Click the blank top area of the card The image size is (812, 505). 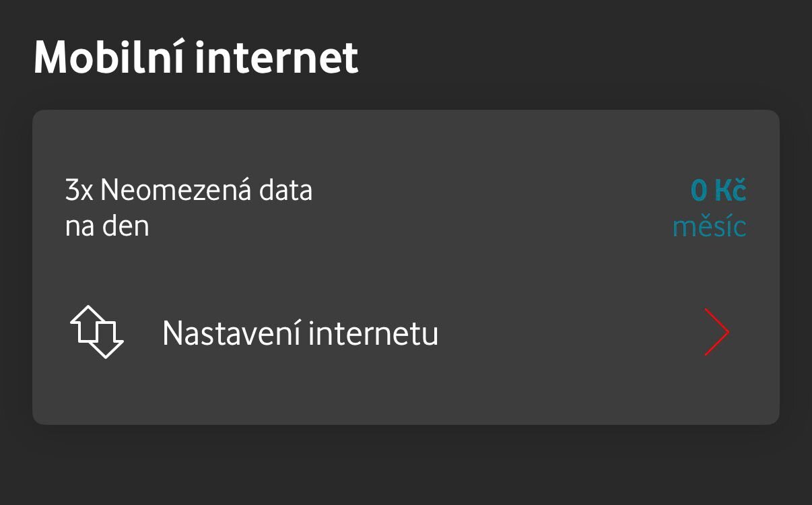[404, 138]
